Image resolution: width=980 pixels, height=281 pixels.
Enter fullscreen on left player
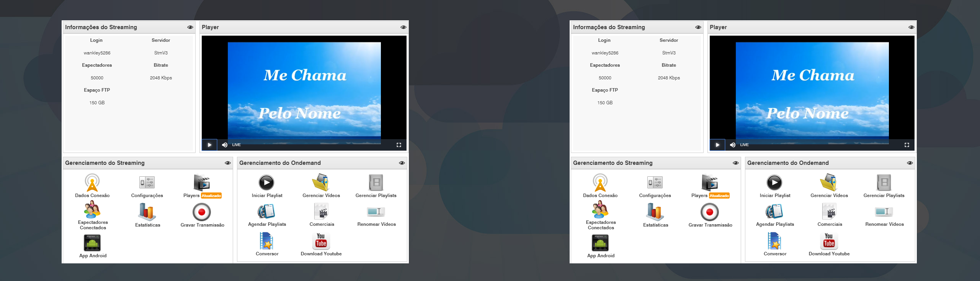click(x=399, y=145)
